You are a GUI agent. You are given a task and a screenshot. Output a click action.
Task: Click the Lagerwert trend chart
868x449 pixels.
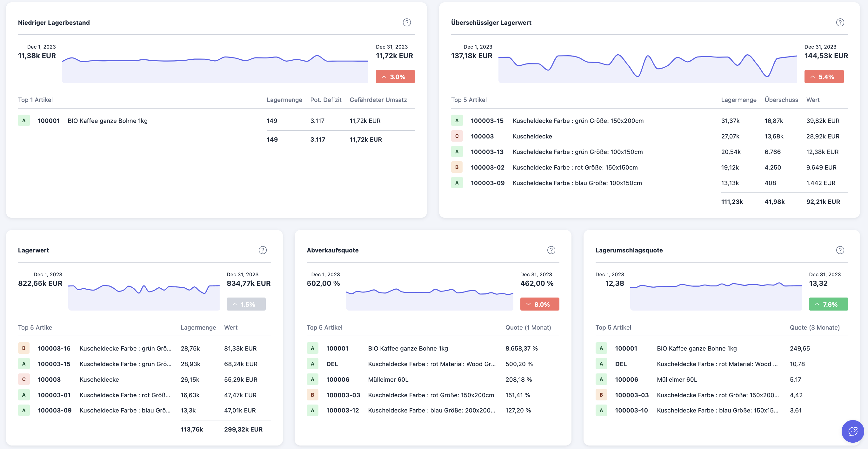(x=144, y=297)
